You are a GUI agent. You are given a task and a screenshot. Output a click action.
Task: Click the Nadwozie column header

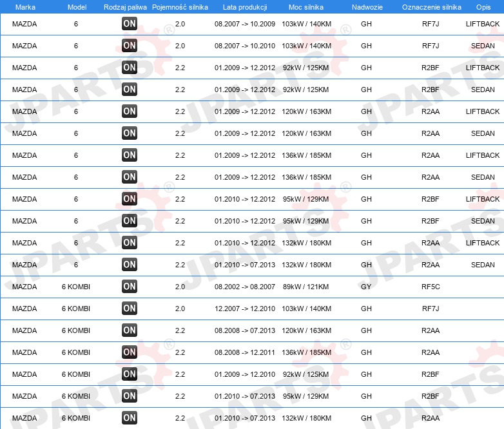(367, 7)
